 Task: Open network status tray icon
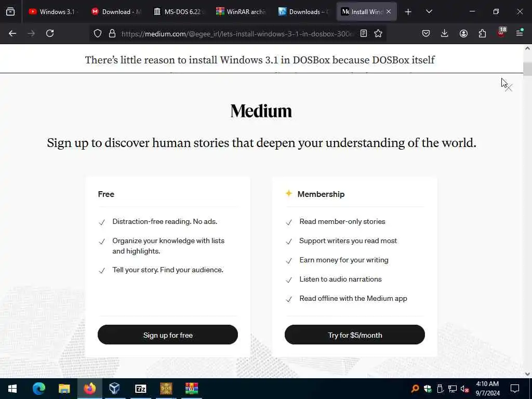click(453, 389)
